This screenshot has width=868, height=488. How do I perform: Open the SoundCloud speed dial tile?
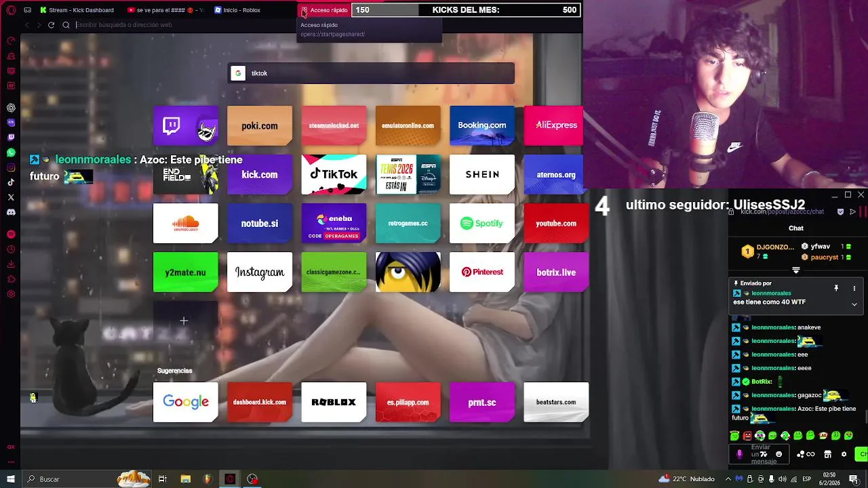[x=186, y=223]
